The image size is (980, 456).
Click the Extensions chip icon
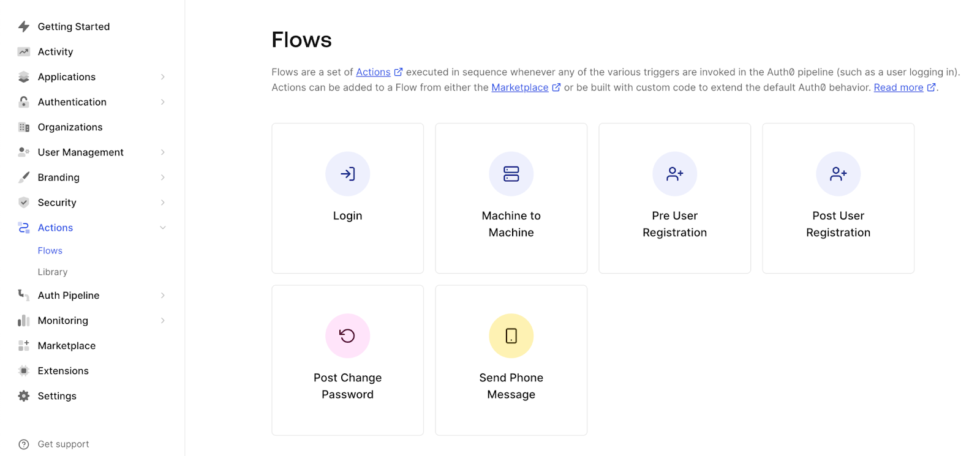click(24, 370)
